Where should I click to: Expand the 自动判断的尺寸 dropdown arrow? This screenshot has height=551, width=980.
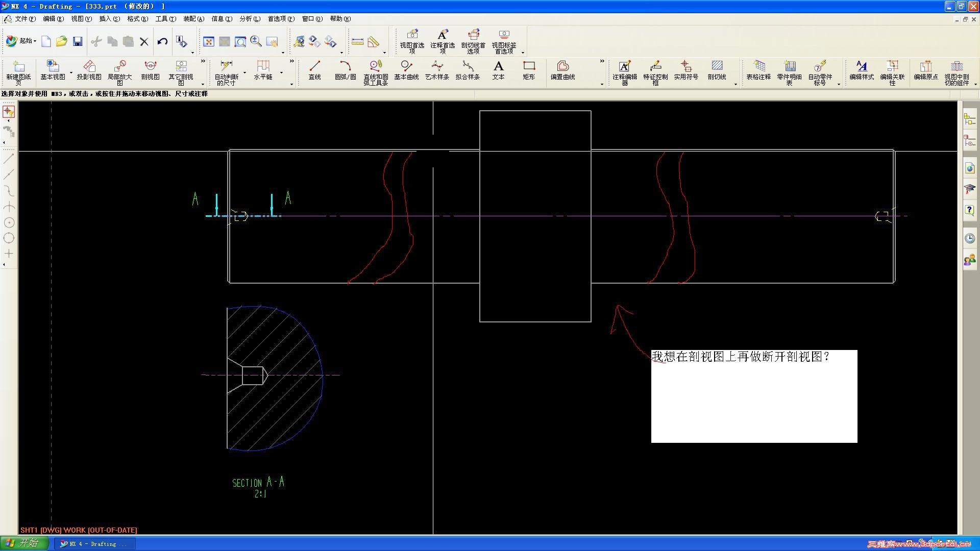click(245, 72)
